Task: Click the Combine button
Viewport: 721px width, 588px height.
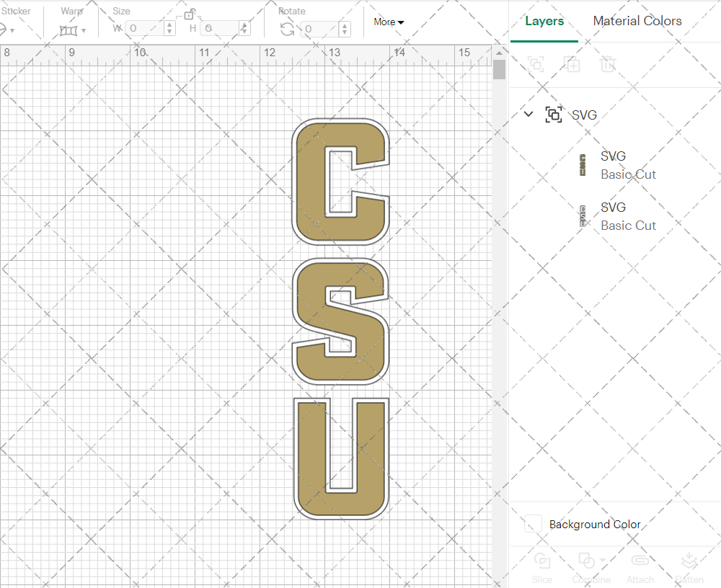Action: tap(591, 569)
